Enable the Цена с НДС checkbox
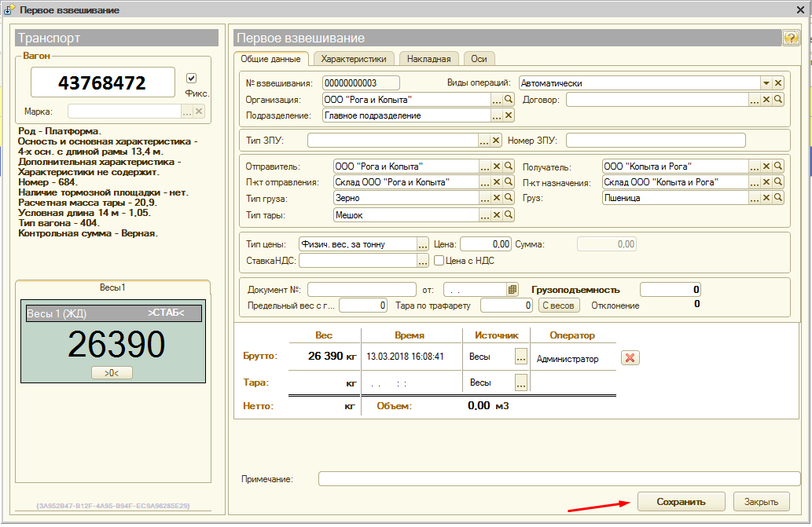Image resolution: width=812 pixels, height=527 pixels. tap(439, 261)
